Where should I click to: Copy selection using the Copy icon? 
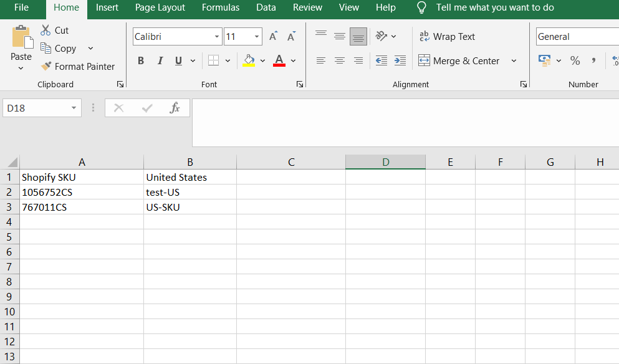click(46, 48)
